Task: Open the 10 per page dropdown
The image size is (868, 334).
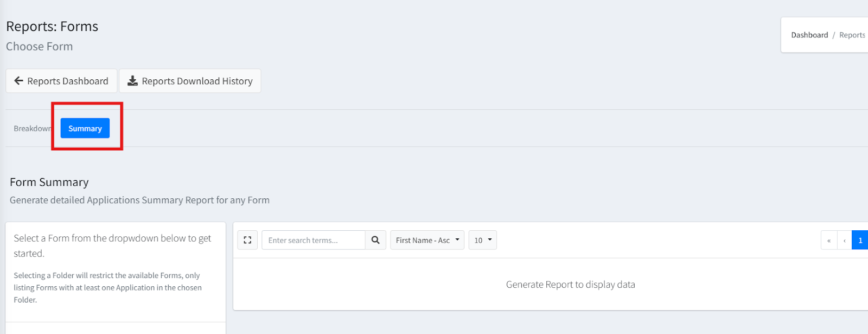Action: tap(482, 240)
